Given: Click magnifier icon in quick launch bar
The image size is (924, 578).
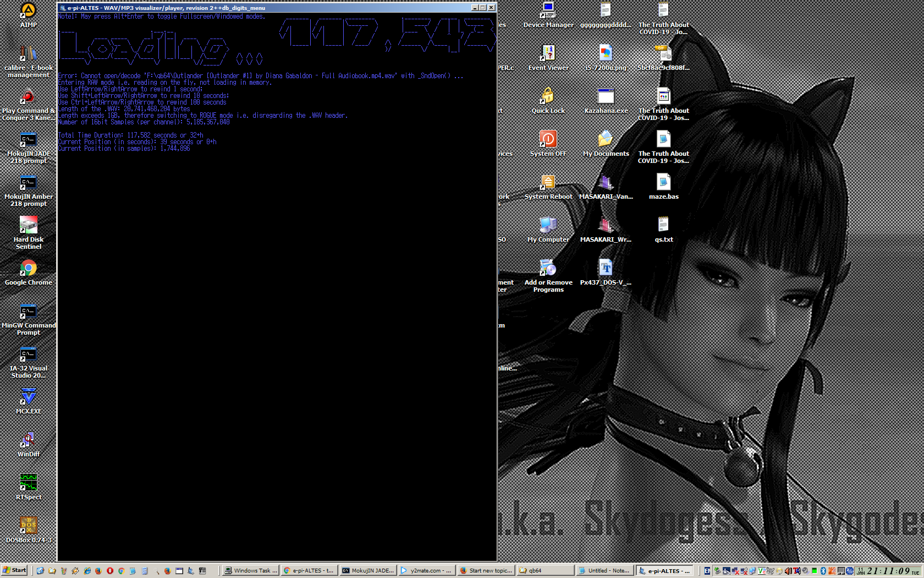Looking at the screenshot, I should tap(156, 571).
